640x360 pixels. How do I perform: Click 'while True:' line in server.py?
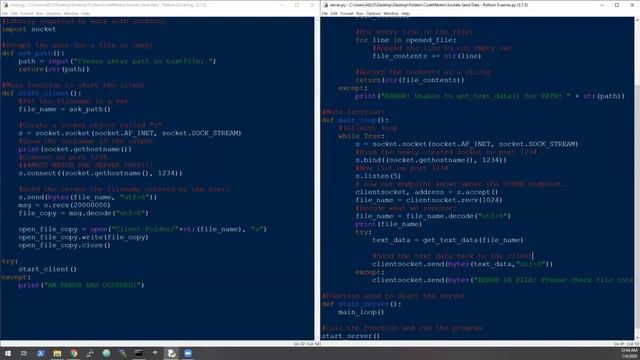pyautogui.click(x=362, y=136)
